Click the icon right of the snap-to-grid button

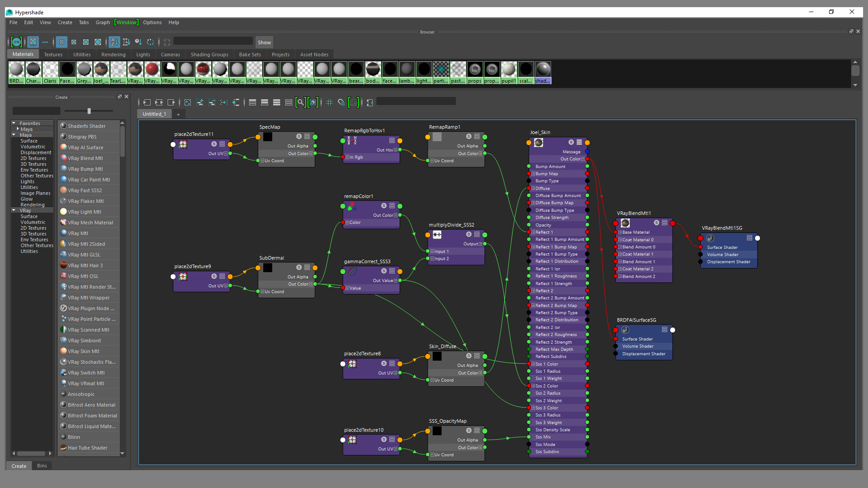click(354, 102)
